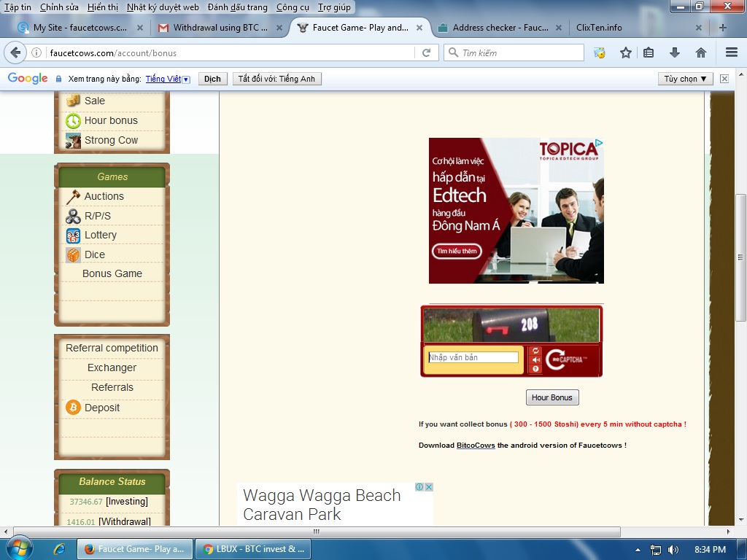Close the Google translate bar

724,79
